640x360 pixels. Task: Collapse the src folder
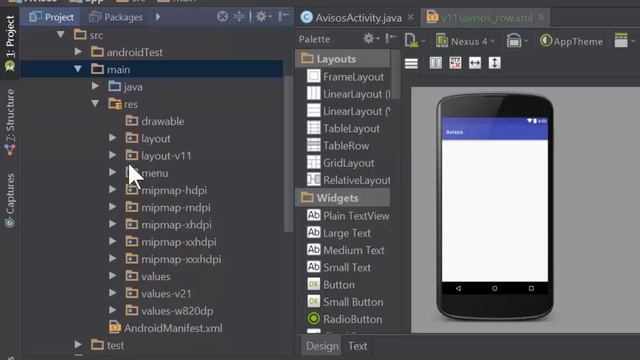61,35
